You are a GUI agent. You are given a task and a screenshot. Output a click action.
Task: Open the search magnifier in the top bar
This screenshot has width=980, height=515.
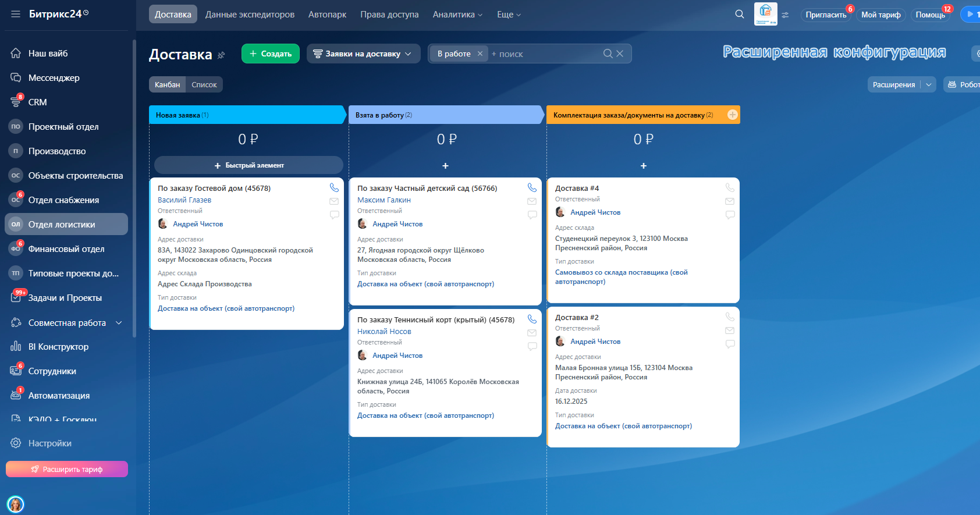coord(740,14)
